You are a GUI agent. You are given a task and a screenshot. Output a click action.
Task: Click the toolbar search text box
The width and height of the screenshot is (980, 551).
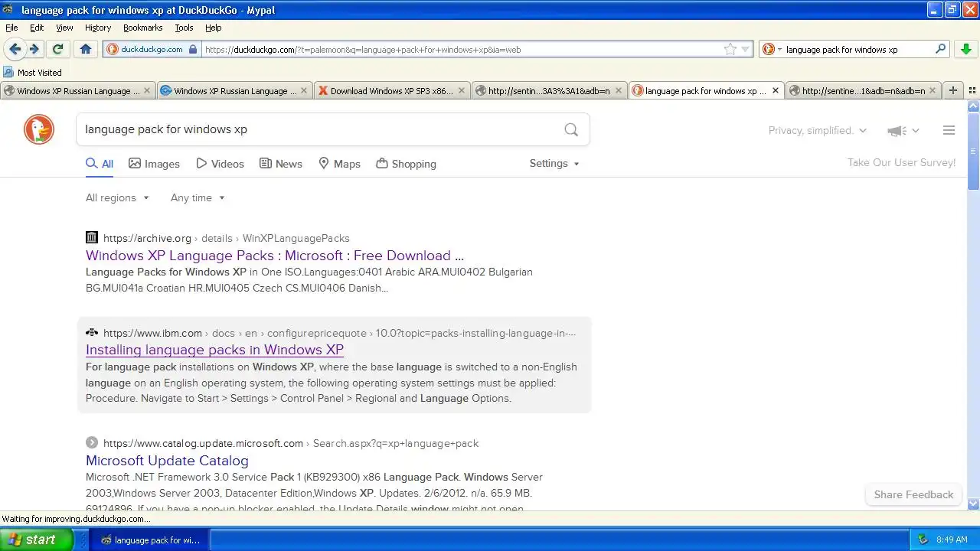tap(857, 49)
